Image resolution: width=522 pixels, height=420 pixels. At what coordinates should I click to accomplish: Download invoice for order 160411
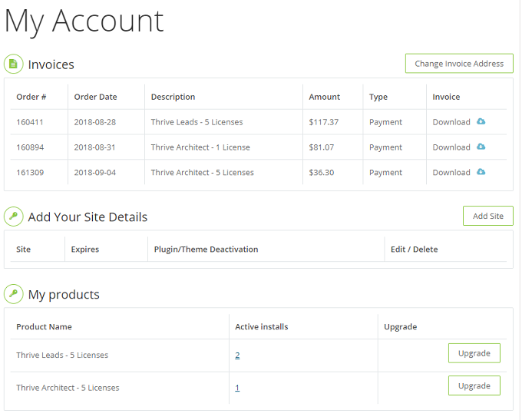coord(451,122)
